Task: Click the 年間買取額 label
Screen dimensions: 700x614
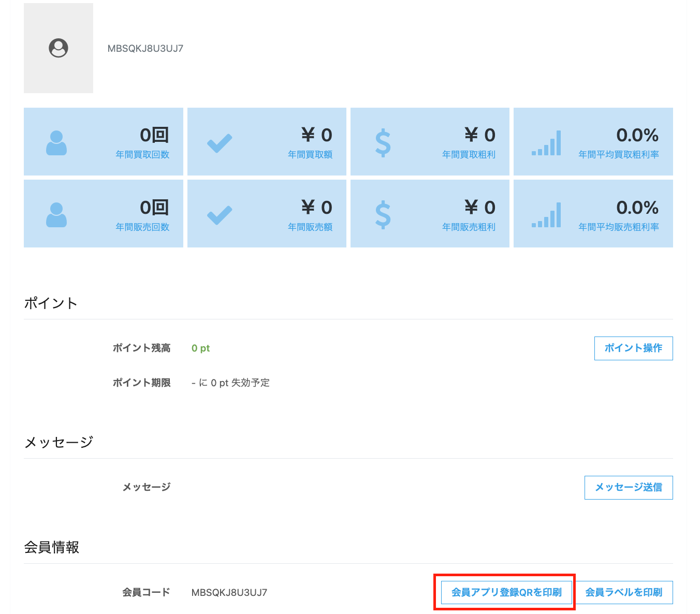Action: click(x=310, y=154)
